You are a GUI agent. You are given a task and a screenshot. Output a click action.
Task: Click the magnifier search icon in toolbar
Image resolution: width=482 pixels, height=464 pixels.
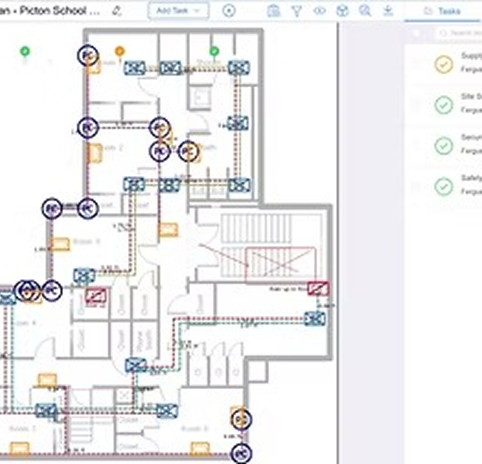tap(365, 11)
